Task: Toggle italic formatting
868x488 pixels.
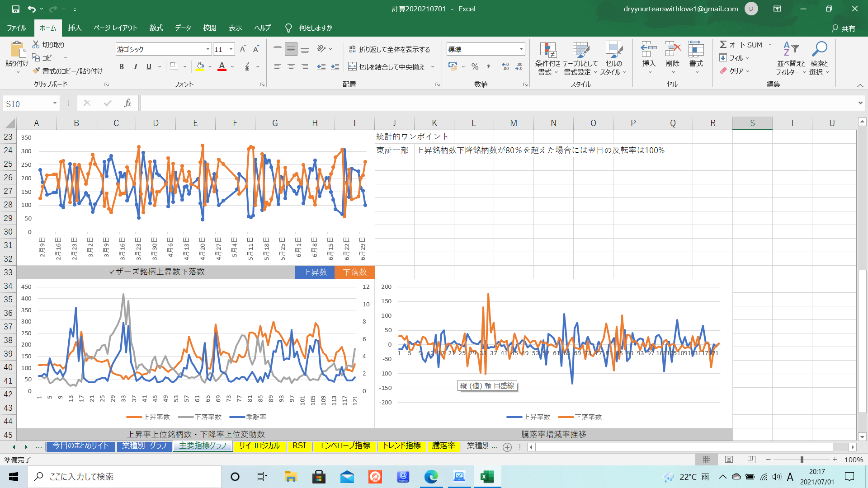Action: pyautogui.click(x=135, y=67)
